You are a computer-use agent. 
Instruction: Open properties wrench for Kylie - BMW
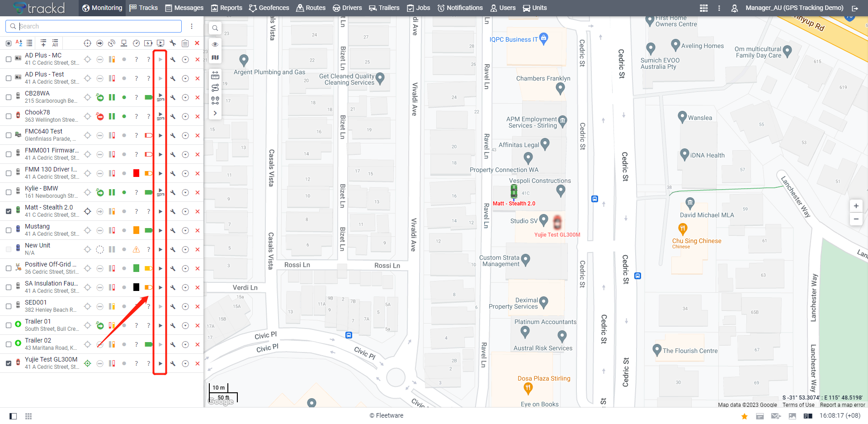tap(173, 192)
